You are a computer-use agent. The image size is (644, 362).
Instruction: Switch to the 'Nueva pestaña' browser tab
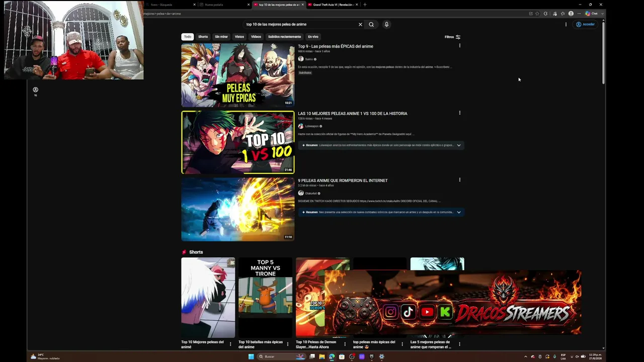[x=224, y=5]
